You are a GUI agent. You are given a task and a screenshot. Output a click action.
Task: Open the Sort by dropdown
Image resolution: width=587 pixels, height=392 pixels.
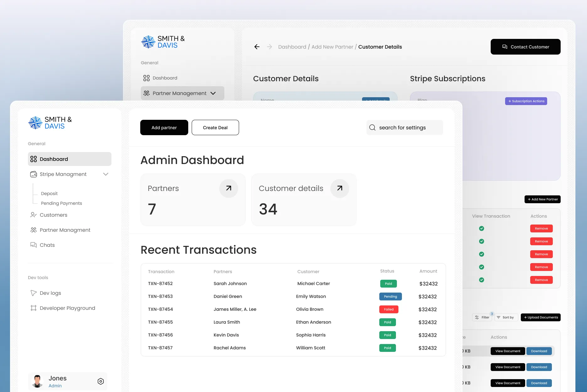pyautogui.click(x=506, y=317)
